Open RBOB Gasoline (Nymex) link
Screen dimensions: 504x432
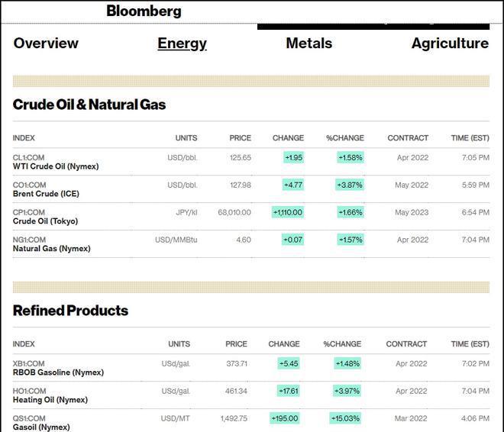pyautogui.click(x=58, y=372)
